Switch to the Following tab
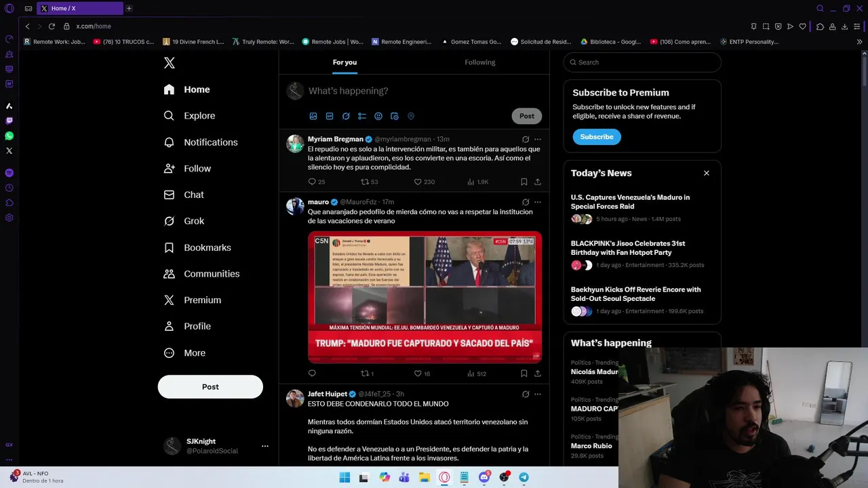Image resolution: width=868 pixels, height=488 pixels. coord(480,62)
